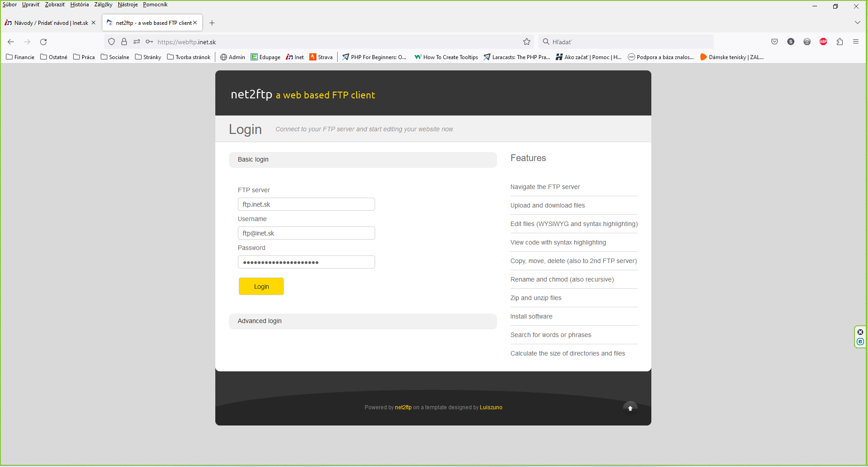
Task: Open the Financie bookmarks folder
Action: click(20, 57)
